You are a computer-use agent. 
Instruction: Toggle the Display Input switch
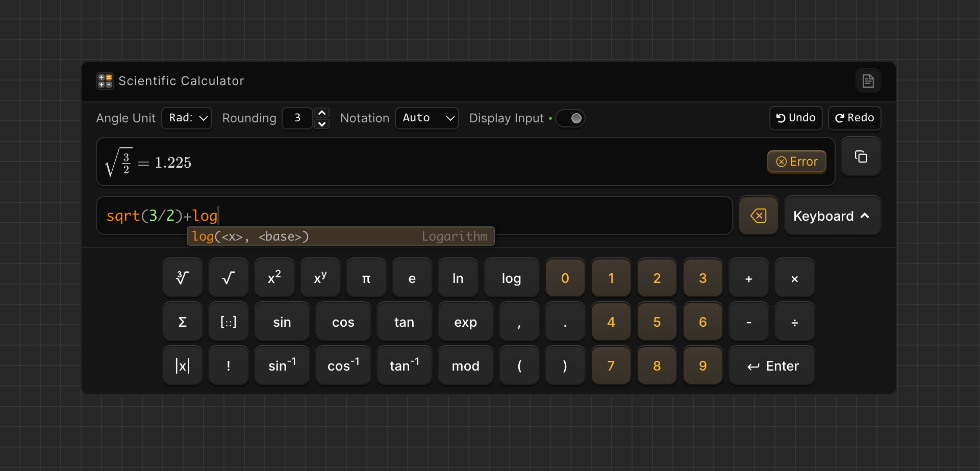click(x=570, y=118)
